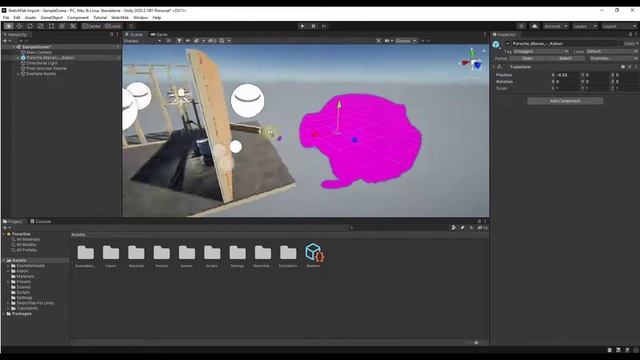Click the prefab Open button
The height and width of the screenshot is (360, 640).
[527, 58]
